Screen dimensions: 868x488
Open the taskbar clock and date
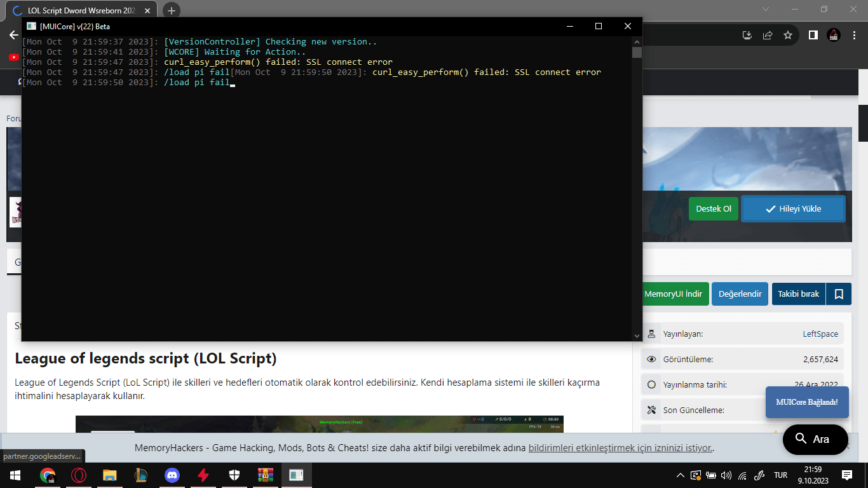point(813,475)
